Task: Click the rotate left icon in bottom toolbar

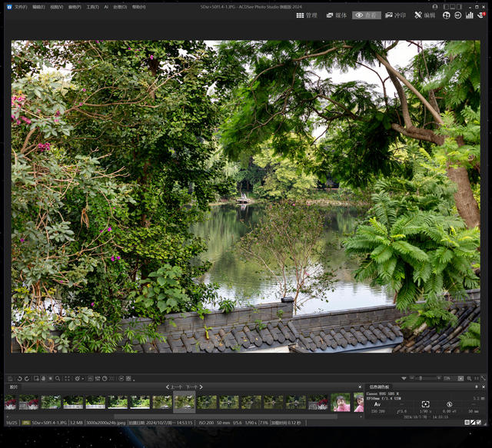Action: 18,378
